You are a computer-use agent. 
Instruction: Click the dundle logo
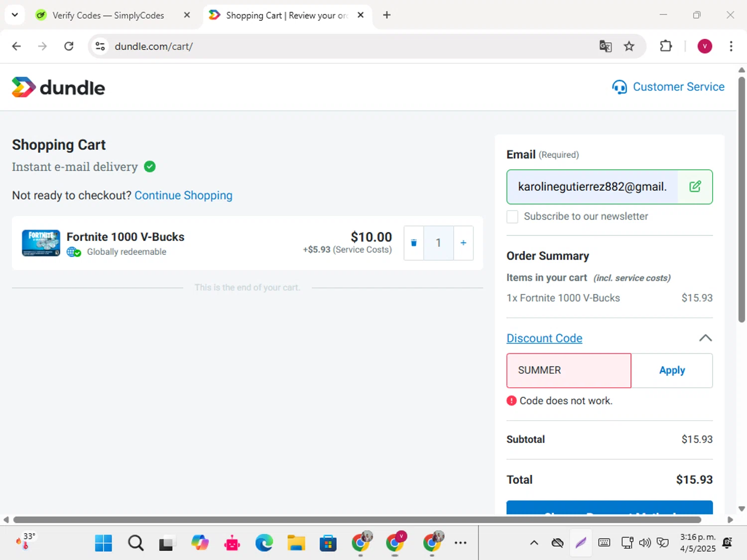click(x=58, y=88)
